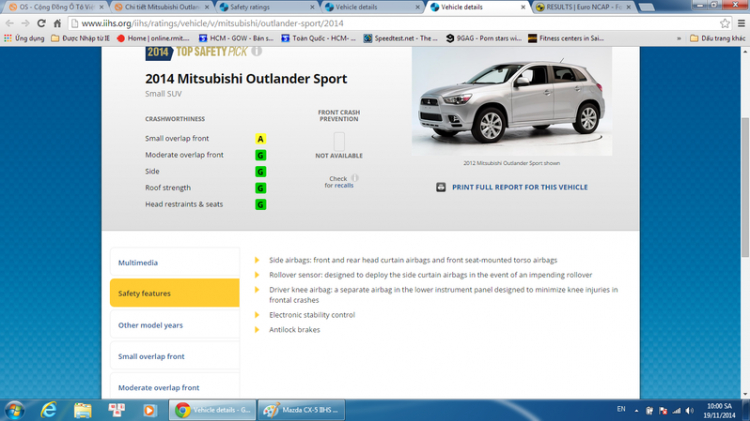The image size is (750, 421).
Task: Click the 2014 Mitsubishi Outlander Sport heading
Action: pyautogui.click(x=246, y=78)
